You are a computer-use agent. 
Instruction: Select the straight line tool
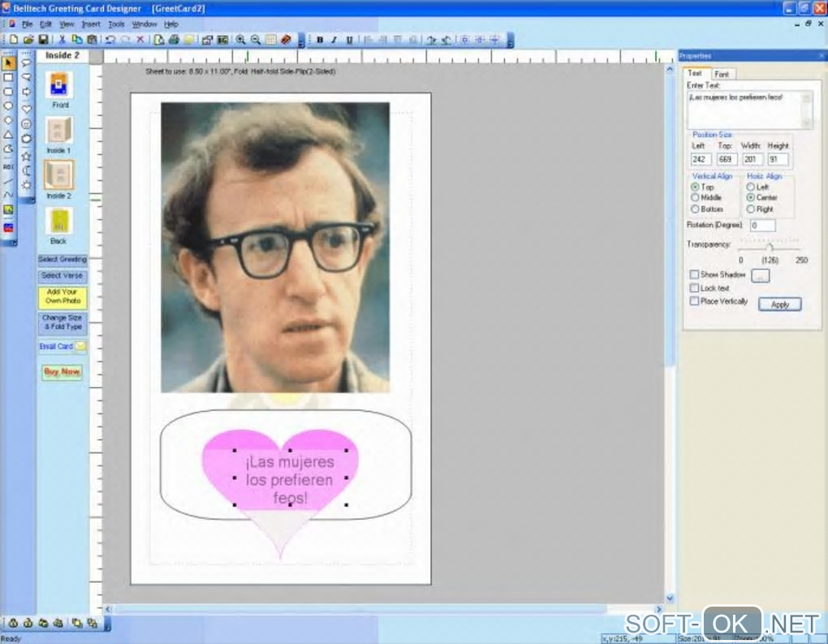[8, 180]
